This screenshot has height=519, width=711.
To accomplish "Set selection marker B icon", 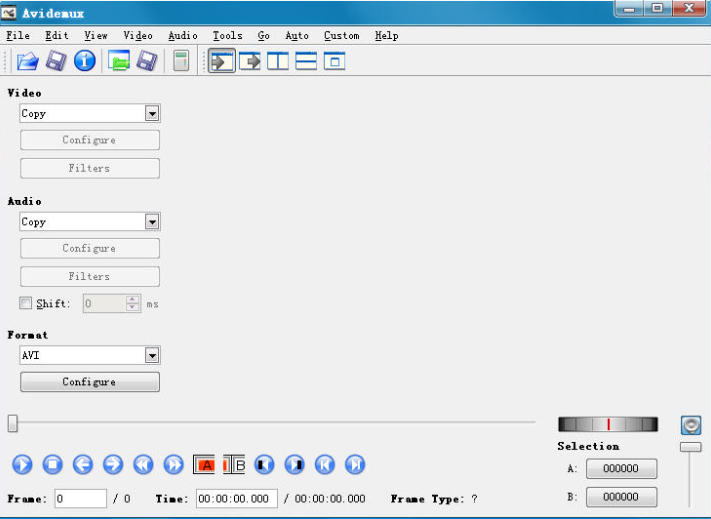I will coord(234,464).
